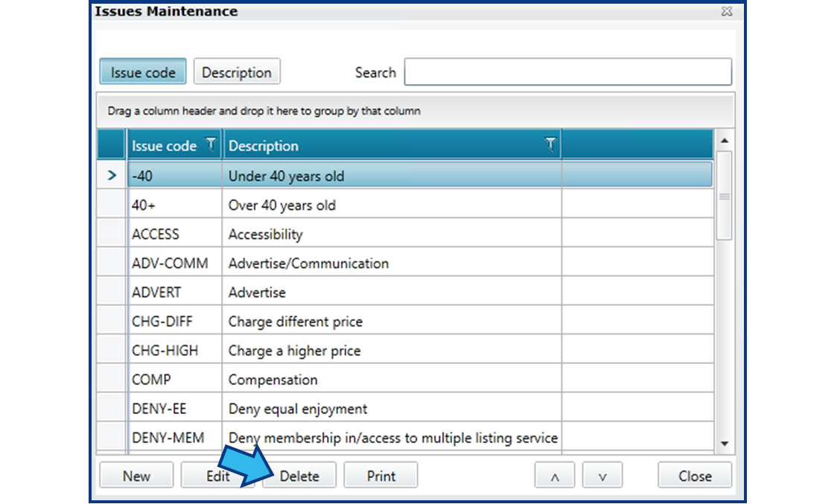837x504 pixels.
Task: Click the 'Accessibility' description cell
Action: tap(392, 234)
